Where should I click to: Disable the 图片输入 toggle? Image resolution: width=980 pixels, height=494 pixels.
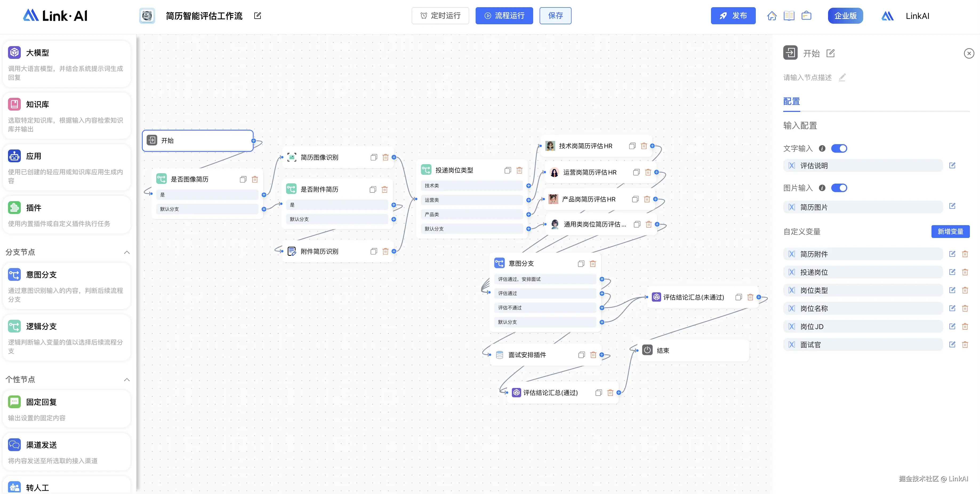click(839, 188)
